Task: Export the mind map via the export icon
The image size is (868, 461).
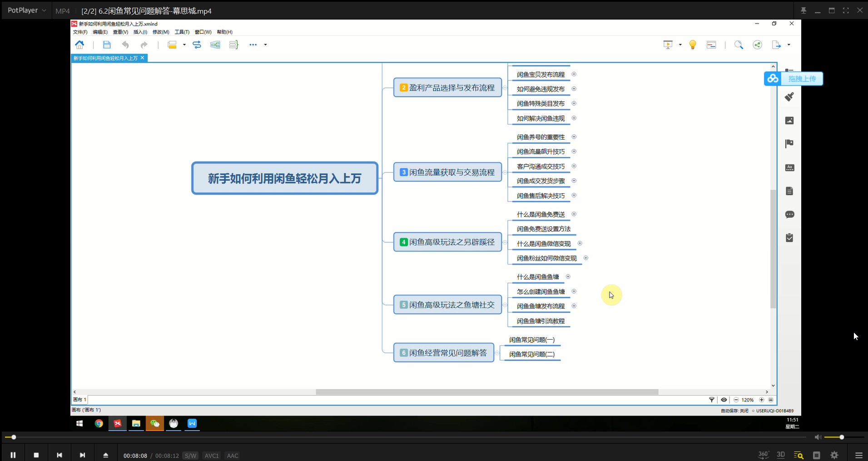Action: point(776,45)
